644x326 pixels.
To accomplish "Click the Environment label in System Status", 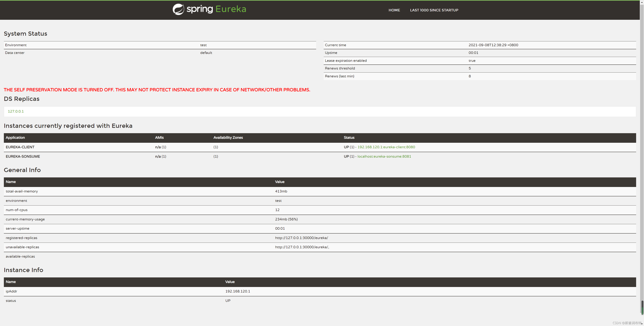I will point(16,45).
